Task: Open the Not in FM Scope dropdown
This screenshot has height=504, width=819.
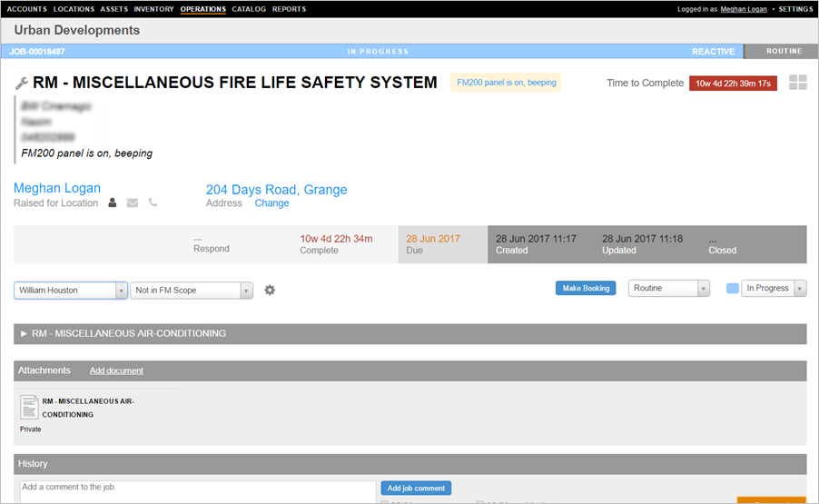Action: click(x=192, y=291)
